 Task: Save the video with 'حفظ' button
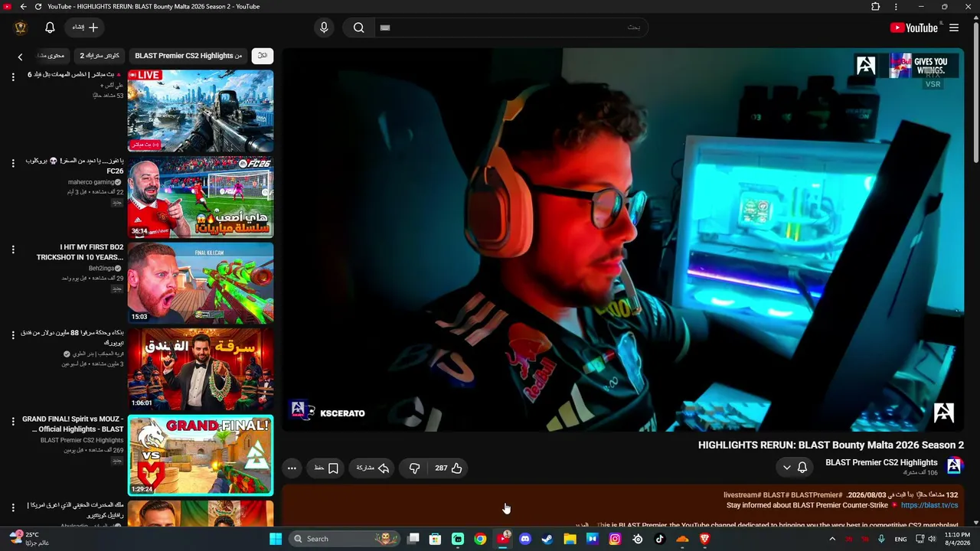[327, 468]
